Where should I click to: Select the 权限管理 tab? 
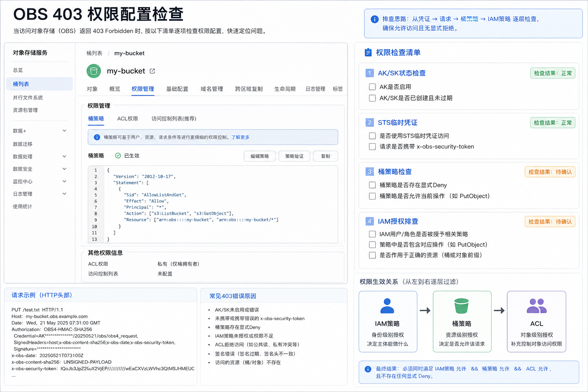point(143,89)
